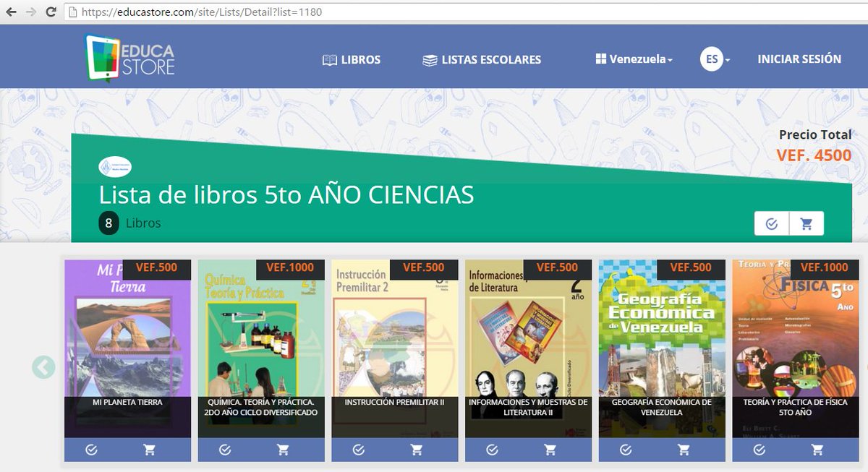Add Química Teoría y Práctica to cart
Screen dimensions: 868x472
click(283, 450)
